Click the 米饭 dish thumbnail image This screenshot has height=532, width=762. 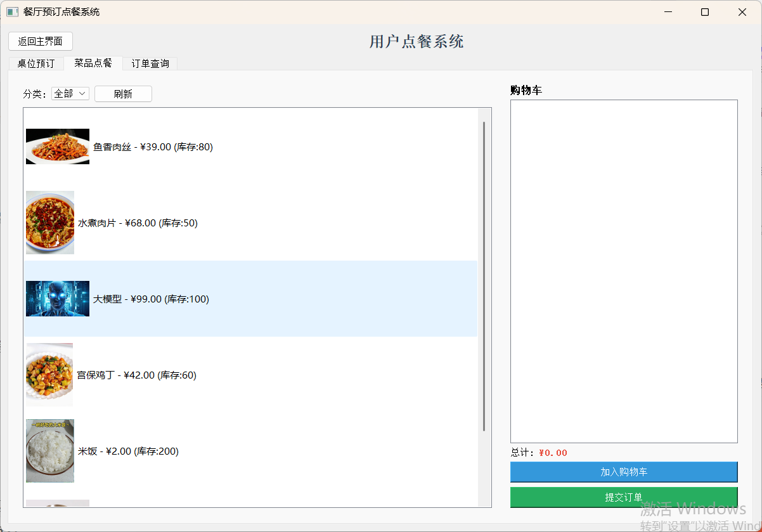pyautogui.click(x=49, y=451)
